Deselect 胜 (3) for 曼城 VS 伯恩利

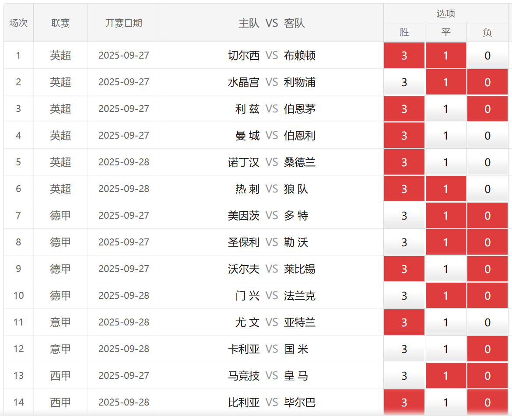[x=404, y=136]
